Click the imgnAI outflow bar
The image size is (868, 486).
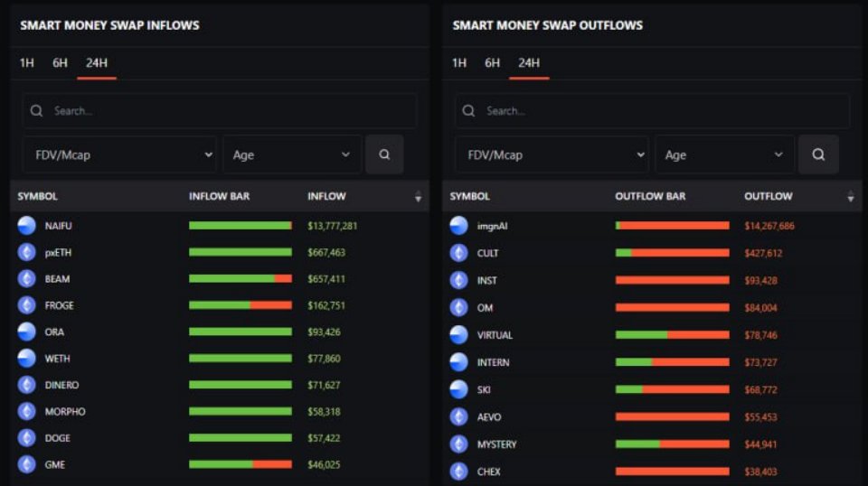(x=672, y=226)
